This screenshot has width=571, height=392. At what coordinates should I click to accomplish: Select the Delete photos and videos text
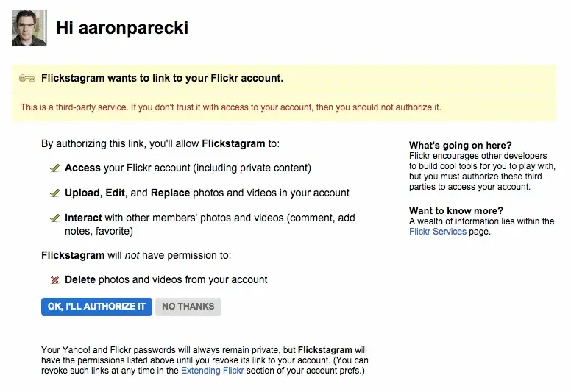tap(166, 280)
